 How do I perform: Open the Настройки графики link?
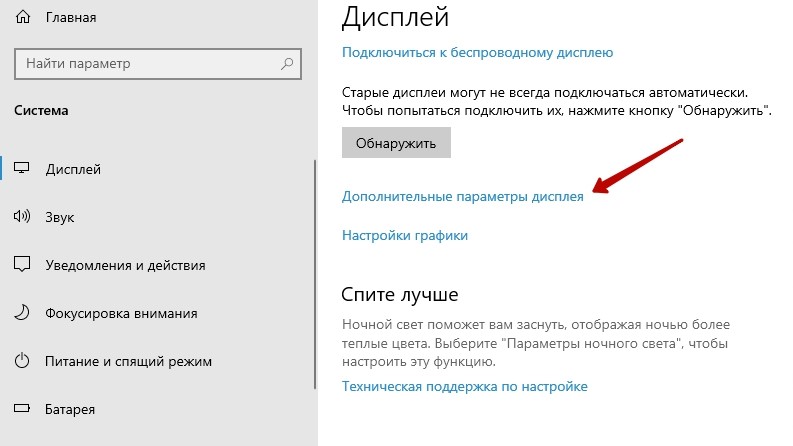(x=405, y=235)
